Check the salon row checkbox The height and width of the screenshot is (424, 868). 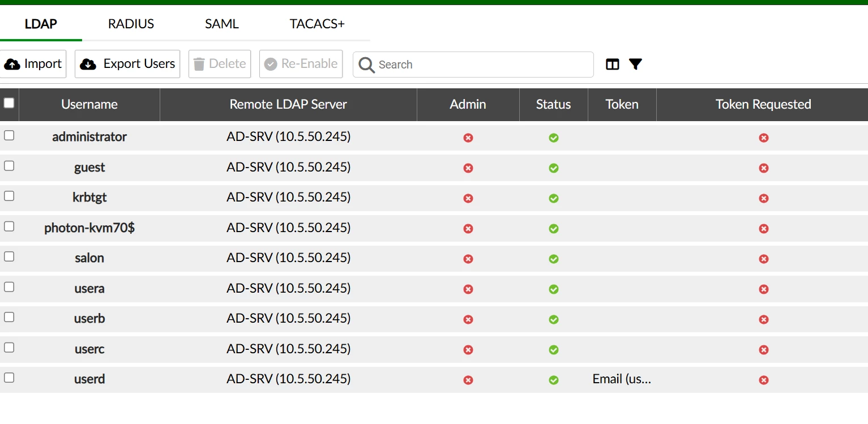tap(9, 256)
